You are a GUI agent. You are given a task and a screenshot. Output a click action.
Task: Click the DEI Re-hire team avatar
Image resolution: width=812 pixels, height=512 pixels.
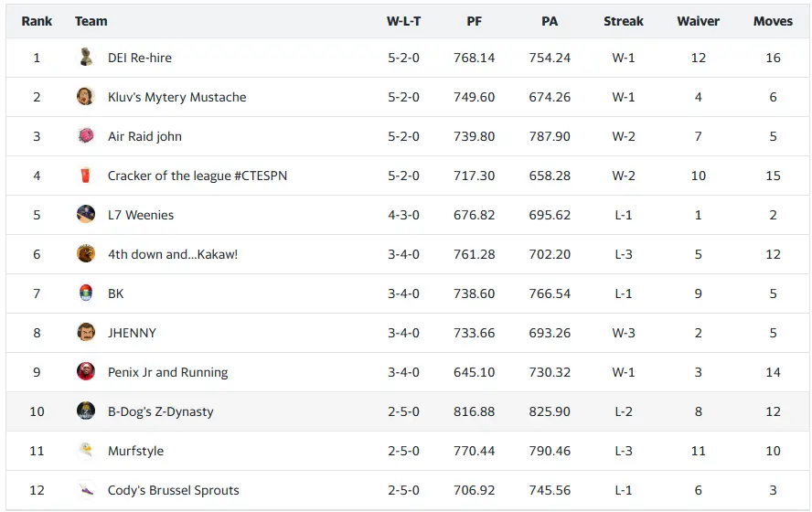click(x=86, y=58)
